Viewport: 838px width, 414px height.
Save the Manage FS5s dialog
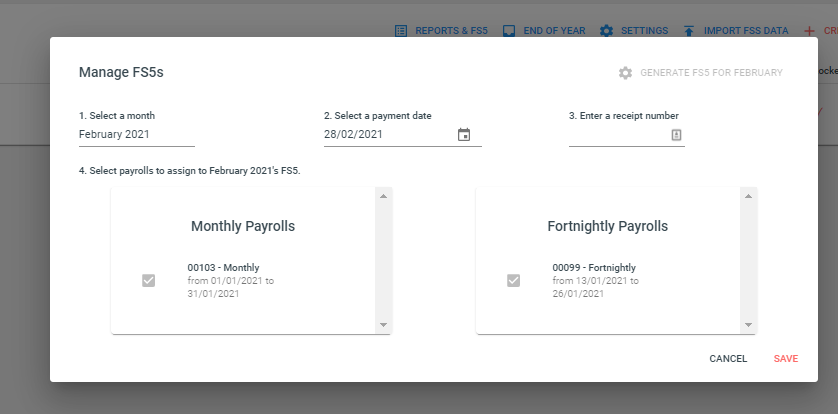pos(786,358)
